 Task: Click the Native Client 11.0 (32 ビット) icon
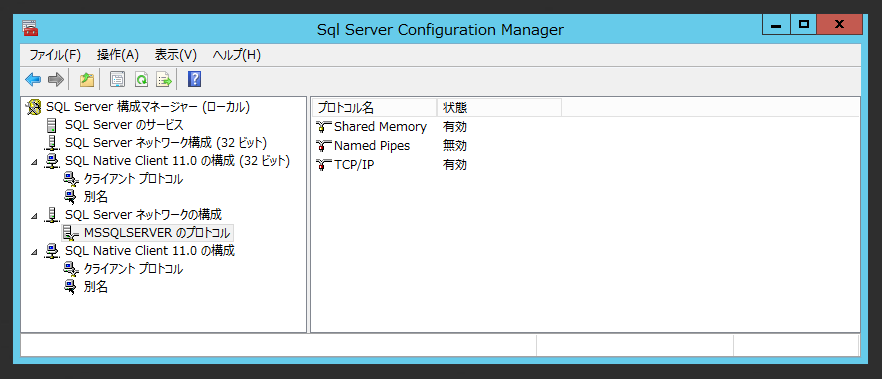click(x=52, y=161)
